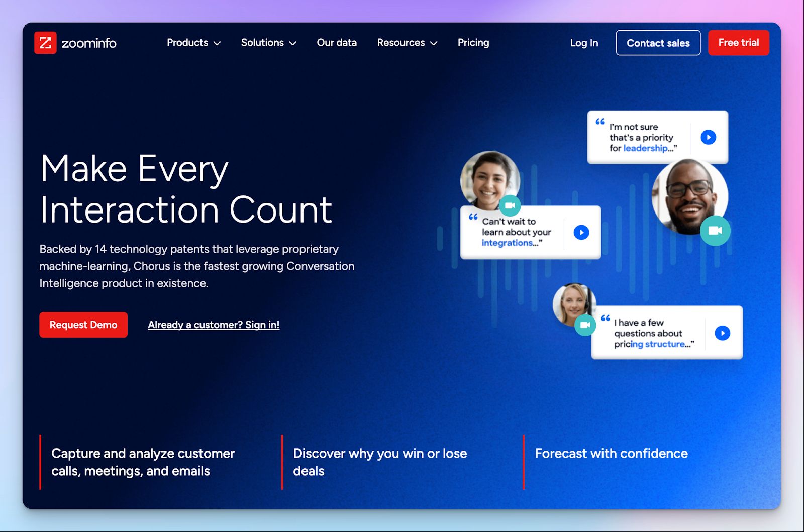Play the "priority for leadership" quote clip
This screenshot has width=804, height=532.
click(708, 137)
